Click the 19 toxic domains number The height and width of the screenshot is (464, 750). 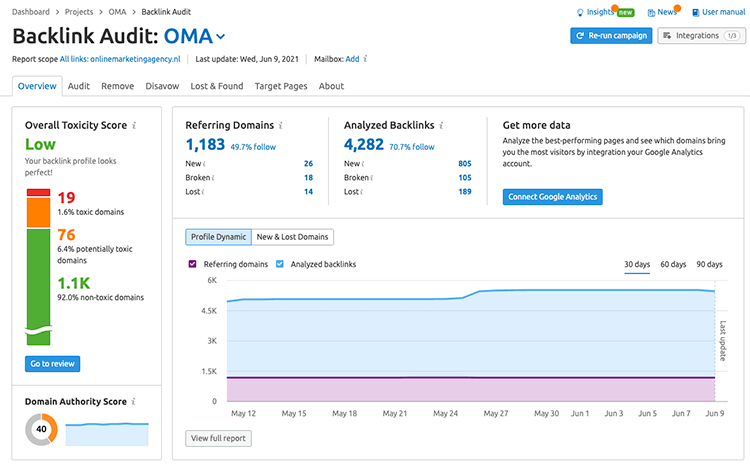[x=66, y=198]
